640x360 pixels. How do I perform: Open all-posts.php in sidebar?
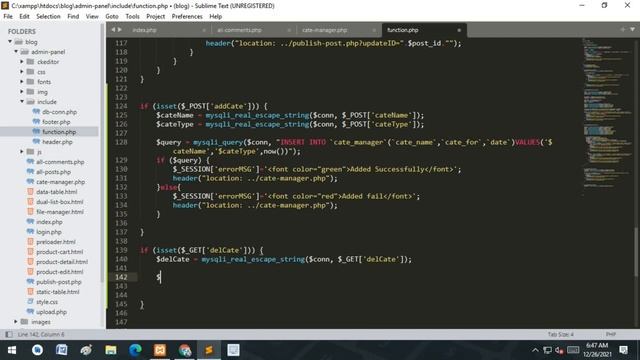point(53,172)
